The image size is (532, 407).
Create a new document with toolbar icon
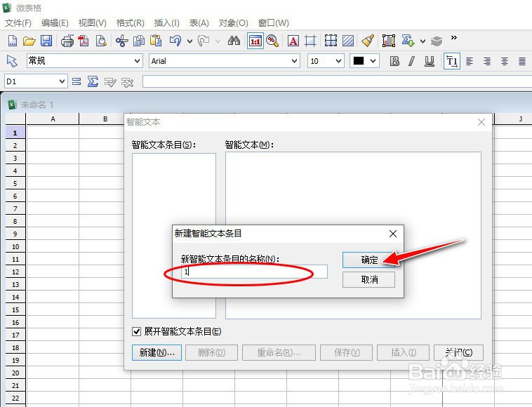(12, 41)
